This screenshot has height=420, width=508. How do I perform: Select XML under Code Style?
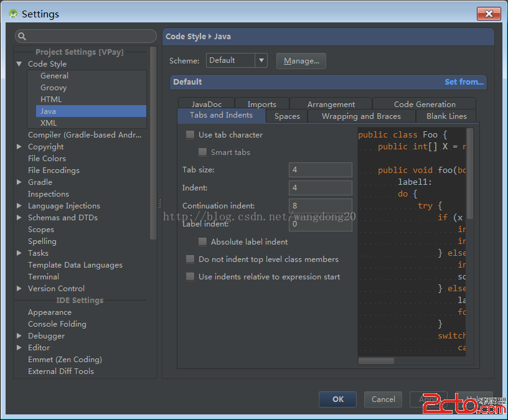click(x=49, y=123)
